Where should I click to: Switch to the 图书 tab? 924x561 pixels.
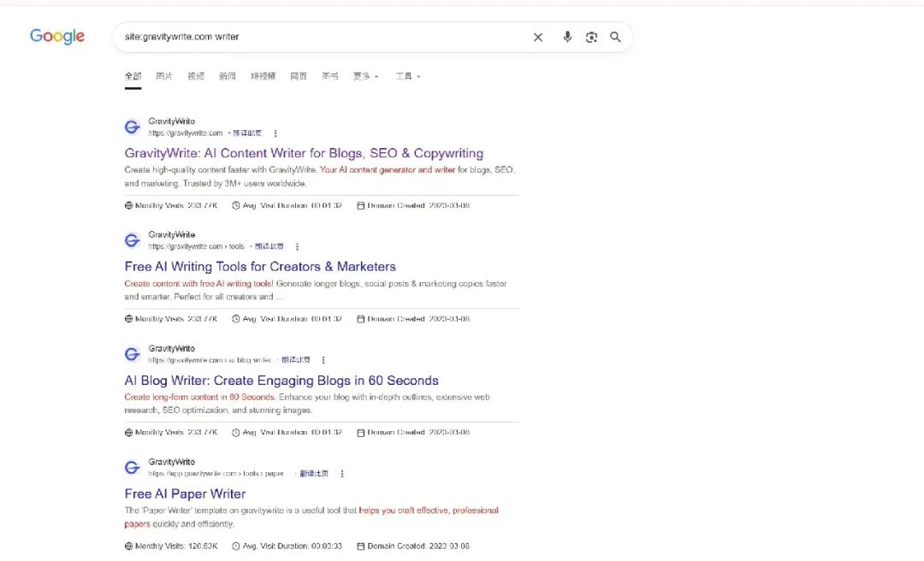click(330, 76)
